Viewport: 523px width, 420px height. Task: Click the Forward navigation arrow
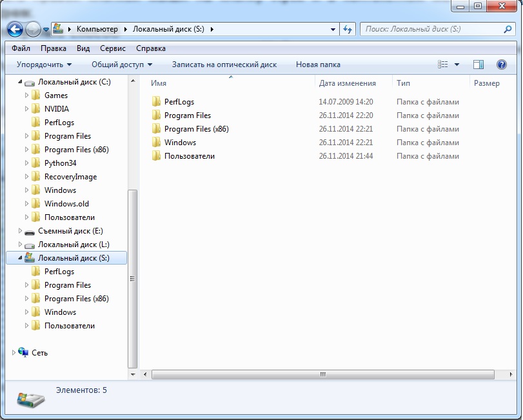[x=33, y=30]
